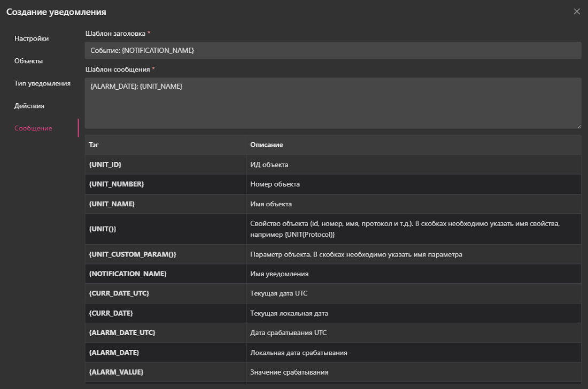Viewport: 588px width, 389px height.
Task: Open the Настройки tab
Action: pos(32,38)
